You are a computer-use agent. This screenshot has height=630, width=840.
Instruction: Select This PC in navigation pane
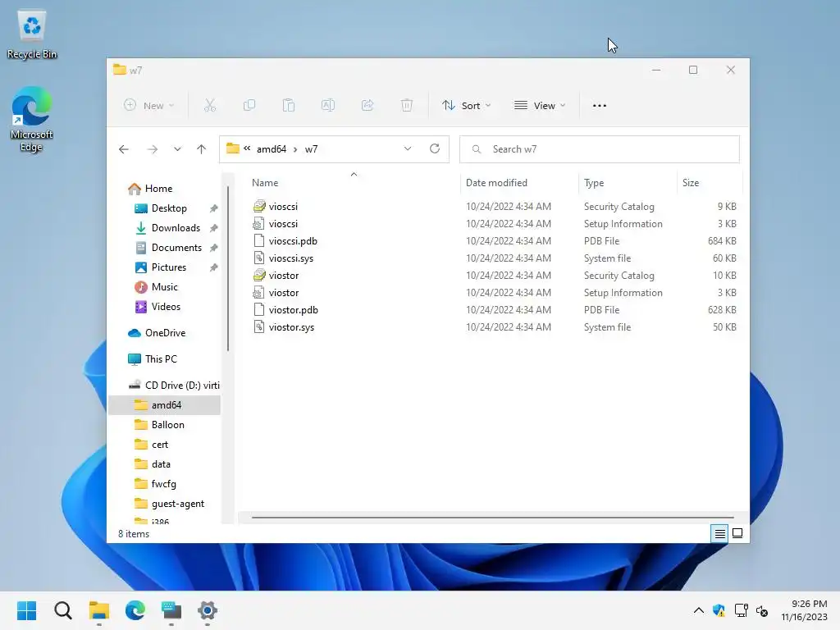(x=152, y=359)
